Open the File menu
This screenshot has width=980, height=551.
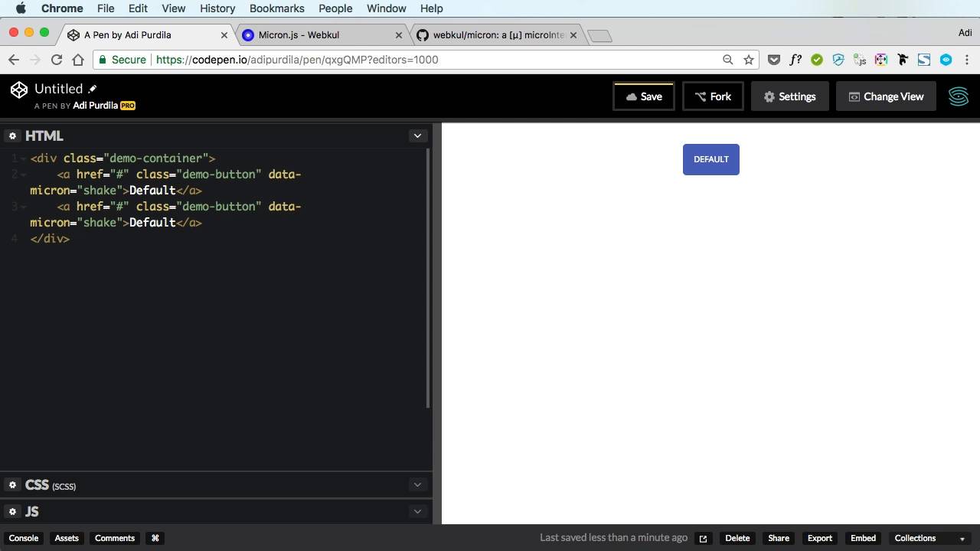pos(106,8)
